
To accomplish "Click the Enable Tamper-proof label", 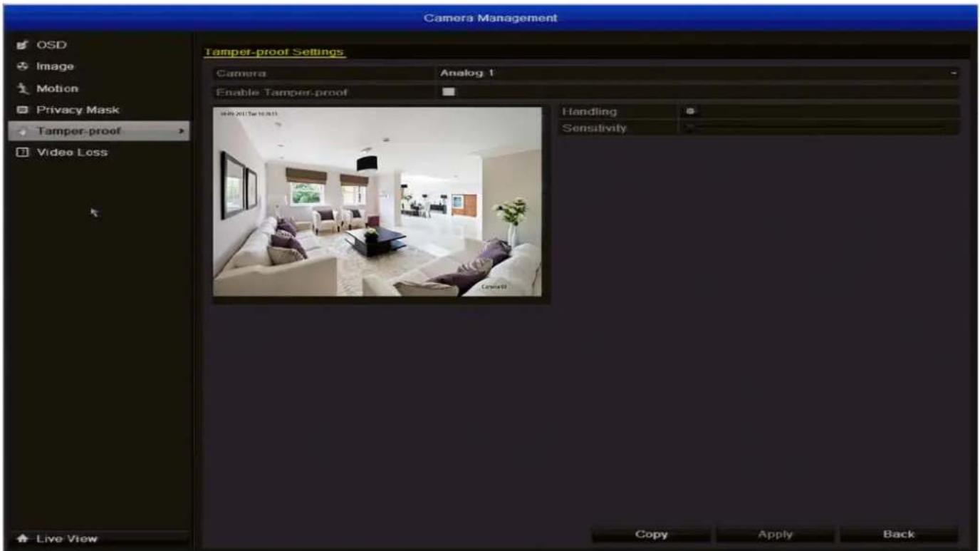I will (x=283, y=91).
